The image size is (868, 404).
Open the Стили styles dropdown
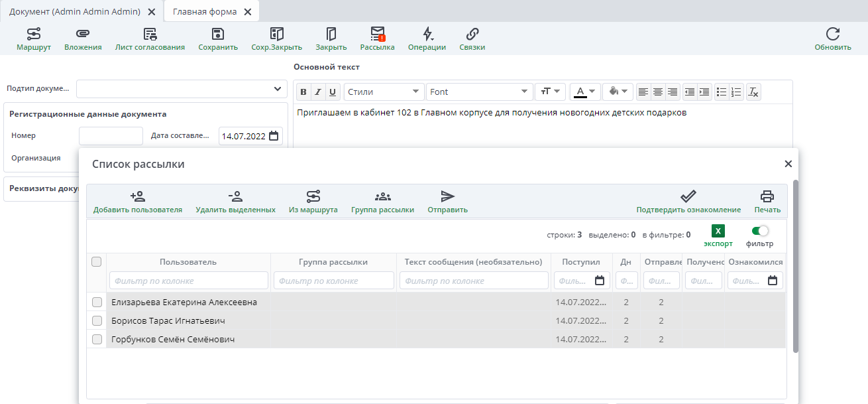click(x=384, y=92)
